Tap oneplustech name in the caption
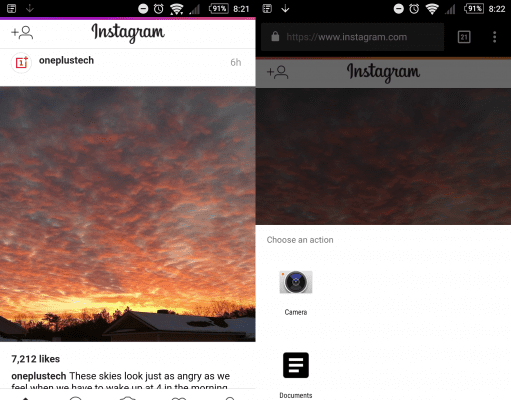The width and height of the screenshot is (511, 400). (39, 376)
